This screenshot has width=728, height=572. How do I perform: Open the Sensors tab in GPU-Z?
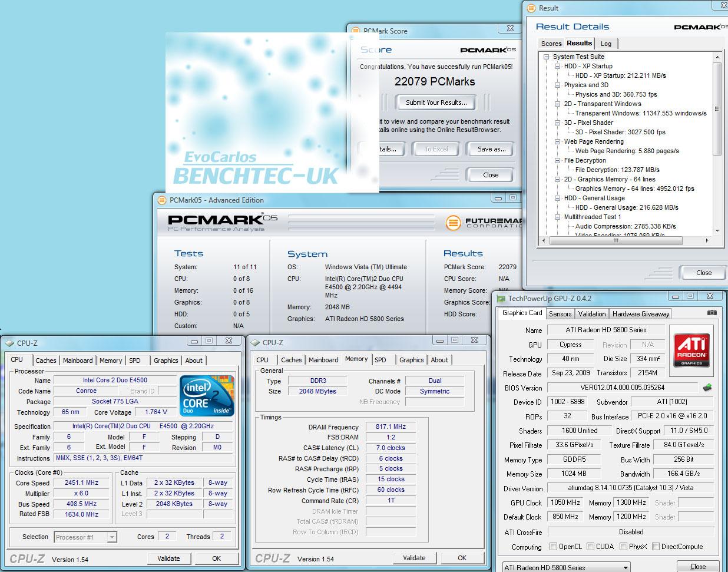pos(560,314)
